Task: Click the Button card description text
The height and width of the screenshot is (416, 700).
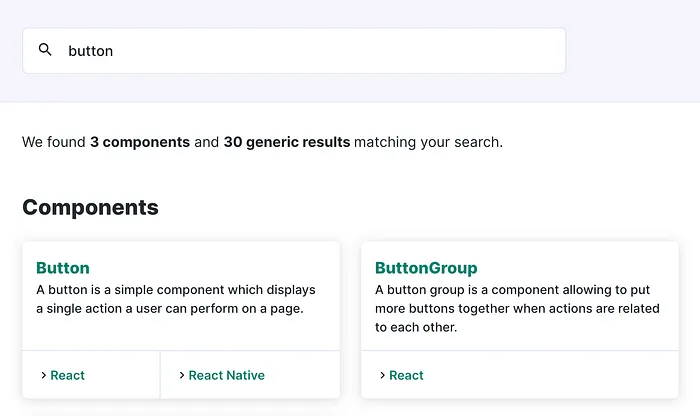Action: coord(176,299)
